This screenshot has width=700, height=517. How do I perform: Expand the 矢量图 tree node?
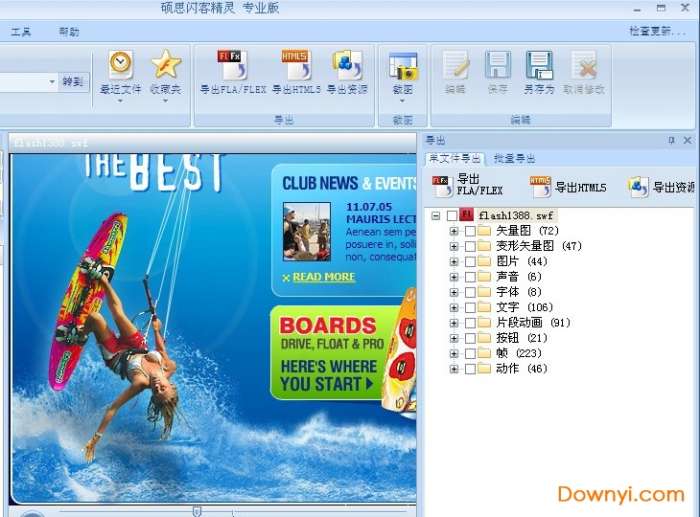click(454, 231)
